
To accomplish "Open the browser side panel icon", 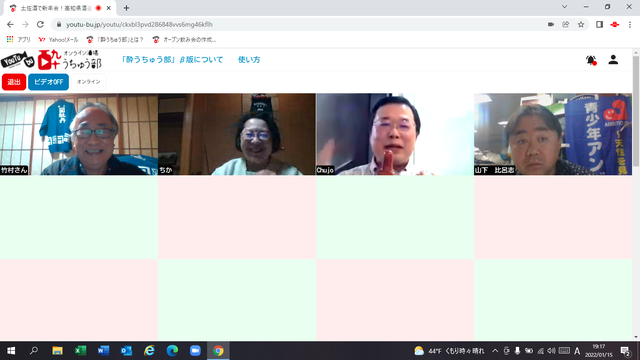I will pyautogui.click(x=599, y=24).
